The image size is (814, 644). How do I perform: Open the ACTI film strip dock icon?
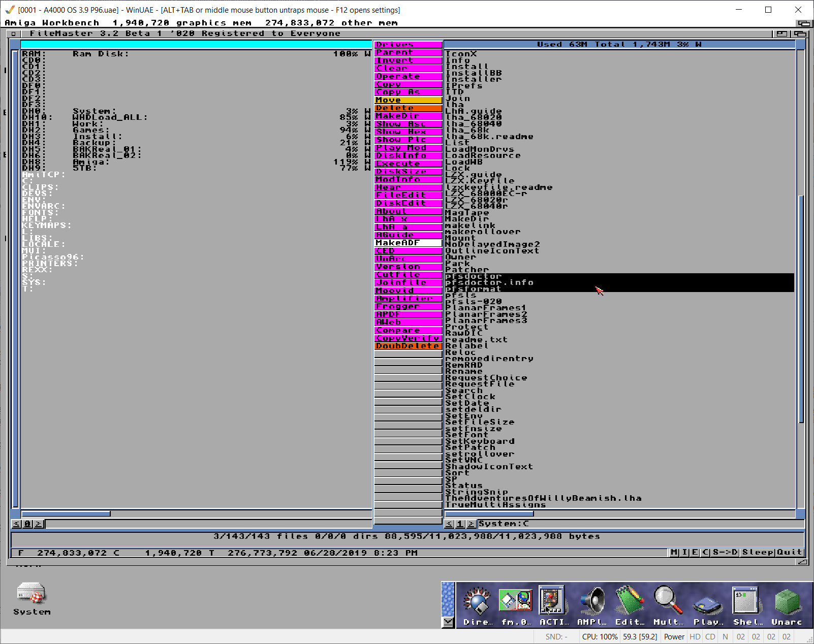point(552,605)
